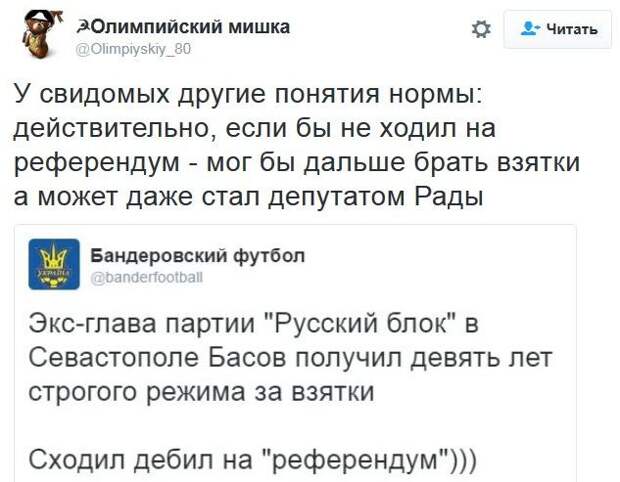Open Олимпийский мишка bear avatar
This screenshot has width=620, height=482.
point(41,32)
